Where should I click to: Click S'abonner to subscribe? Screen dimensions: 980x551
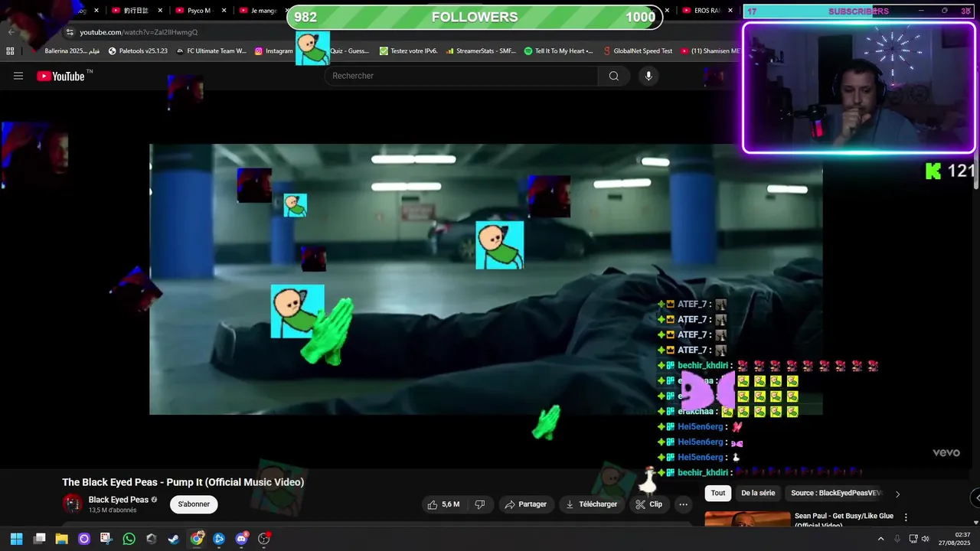[194, 504]
